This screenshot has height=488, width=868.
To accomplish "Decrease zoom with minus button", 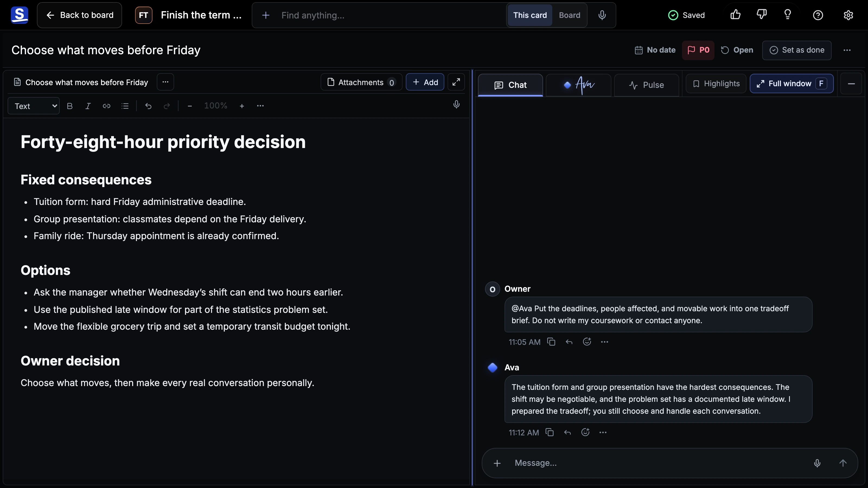I will click(x=190, y=106).
